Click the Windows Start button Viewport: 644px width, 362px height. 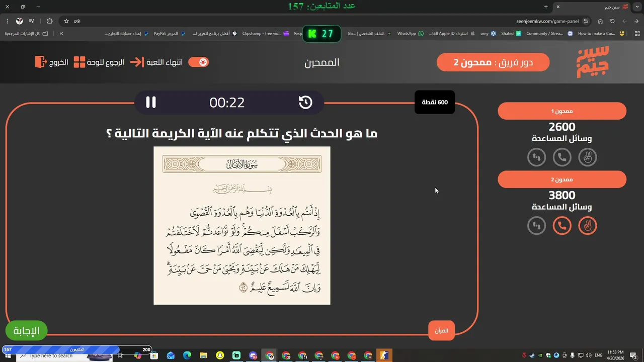8,355
